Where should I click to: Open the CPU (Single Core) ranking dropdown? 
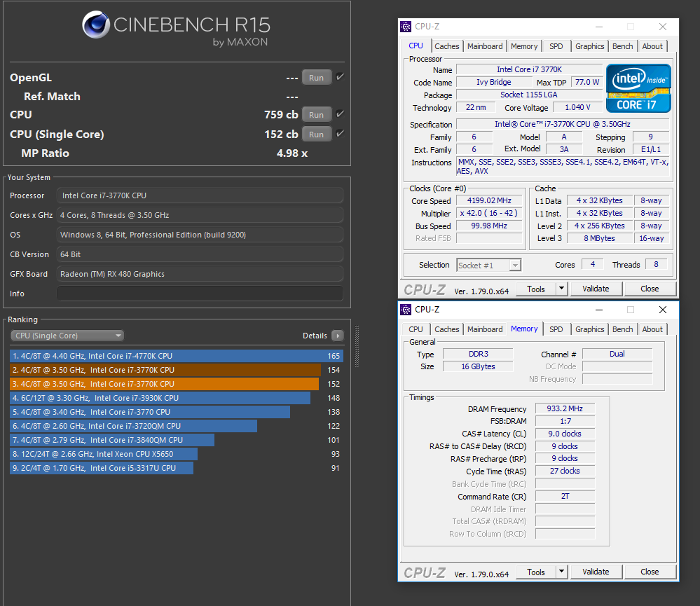click(x=67, y=336)
